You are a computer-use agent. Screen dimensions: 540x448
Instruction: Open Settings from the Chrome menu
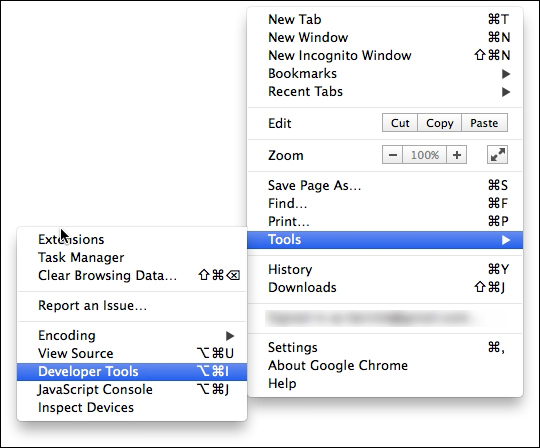tap(385, 347)
